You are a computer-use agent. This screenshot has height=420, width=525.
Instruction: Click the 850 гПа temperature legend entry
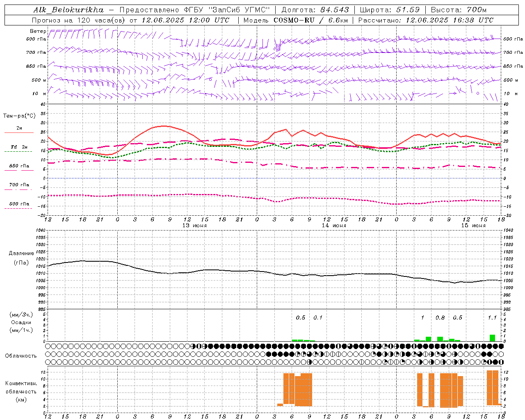tap(19, 166)
